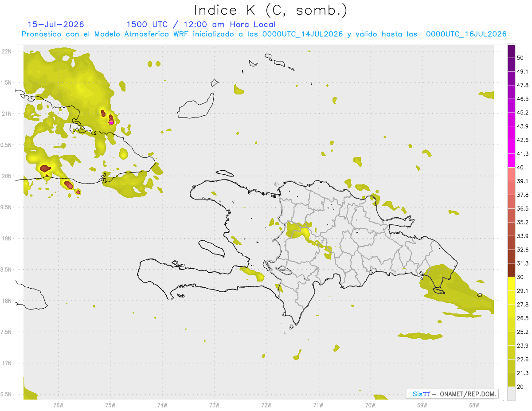
Task: Click the '37.8' color bar value
Action: pyautogui.click(x=523, y=195)
